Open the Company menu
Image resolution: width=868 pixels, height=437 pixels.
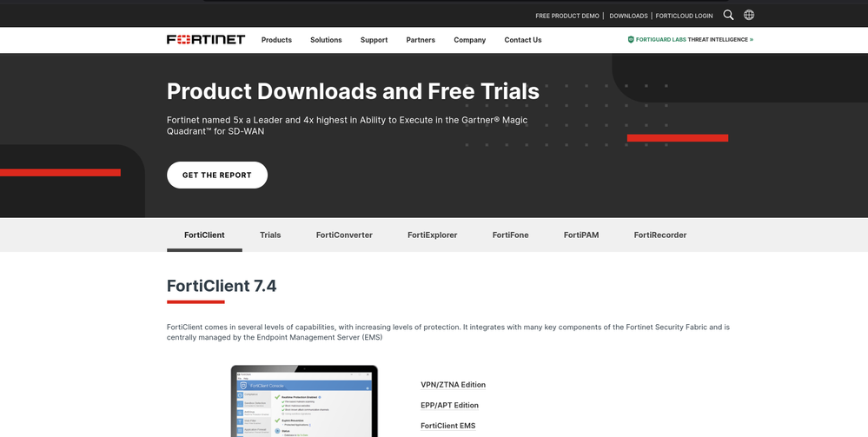click(470, 40)
